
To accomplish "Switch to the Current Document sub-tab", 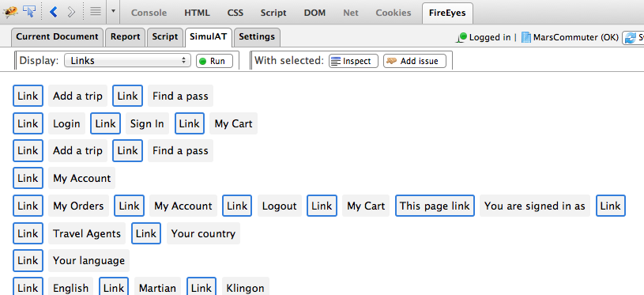I will (x=57, y=37).
